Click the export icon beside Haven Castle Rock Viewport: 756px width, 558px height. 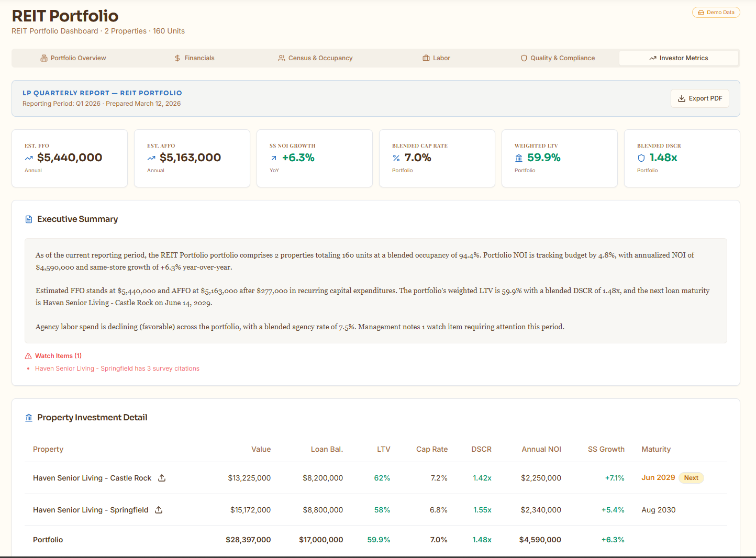tap(162, 478)
